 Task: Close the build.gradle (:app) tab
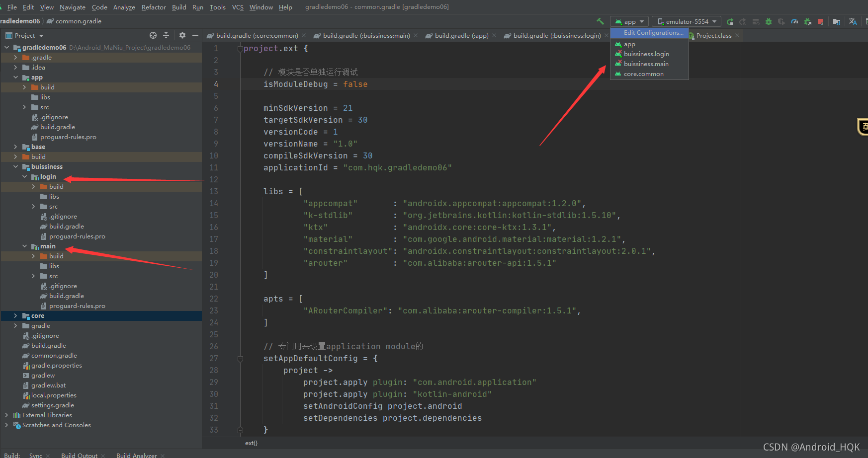click(494, 35)
